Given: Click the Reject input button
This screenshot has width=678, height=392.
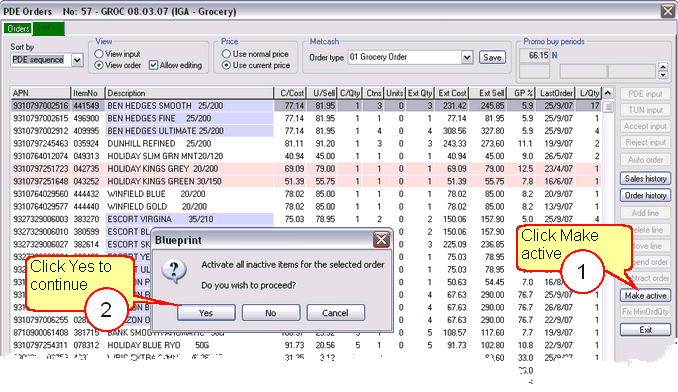Looking at the screenshot, I should [646, 142].
